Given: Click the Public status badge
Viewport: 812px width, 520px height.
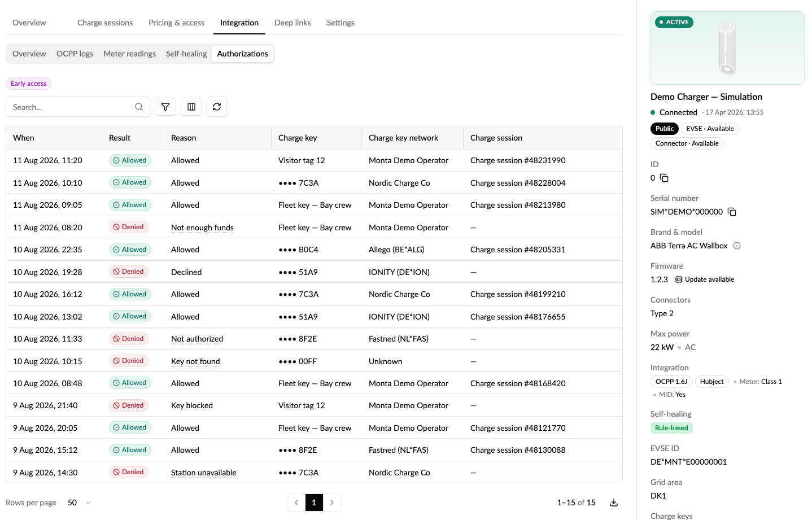Looking at the screenshot, I should point(665,129).
